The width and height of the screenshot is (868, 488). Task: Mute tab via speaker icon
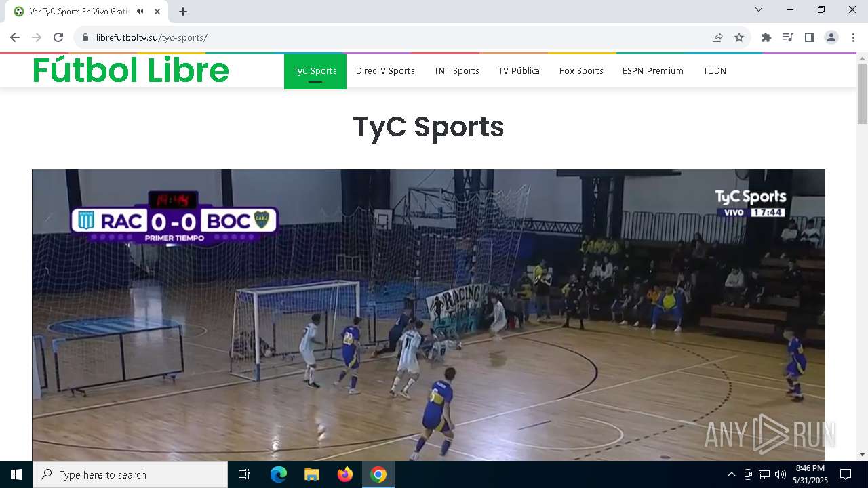pyautogui.click(x=140, y=12)
